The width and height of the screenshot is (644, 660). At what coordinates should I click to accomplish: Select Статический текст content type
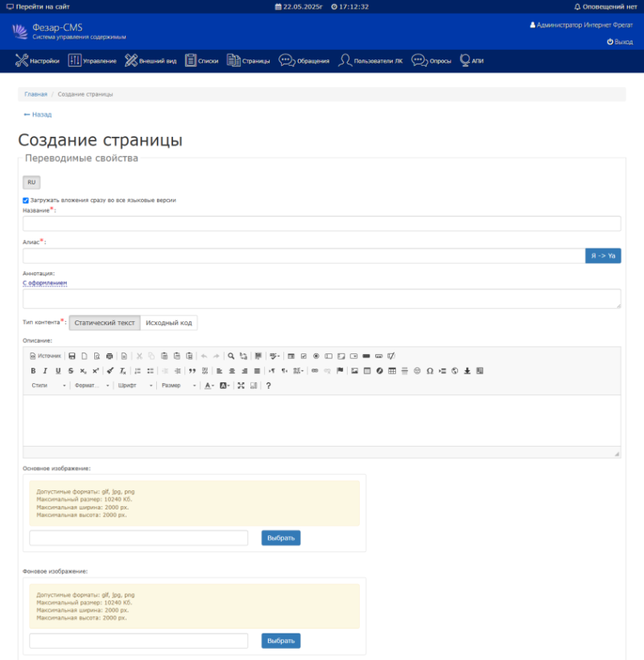pos(105,323)
